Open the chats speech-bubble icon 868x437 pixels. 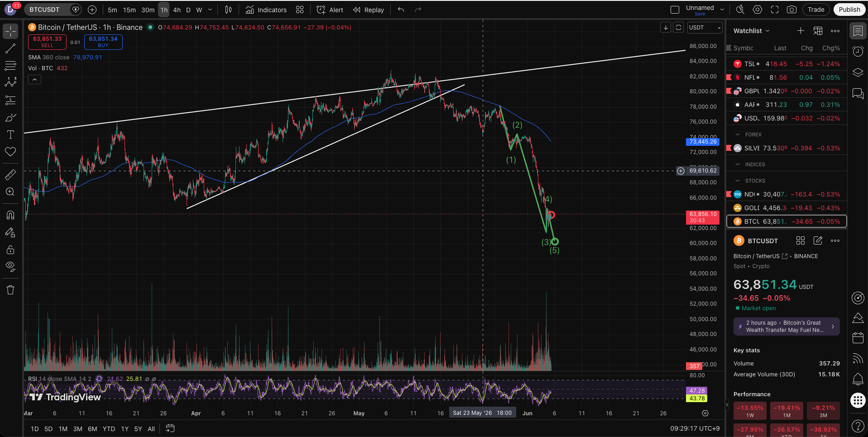858,93
